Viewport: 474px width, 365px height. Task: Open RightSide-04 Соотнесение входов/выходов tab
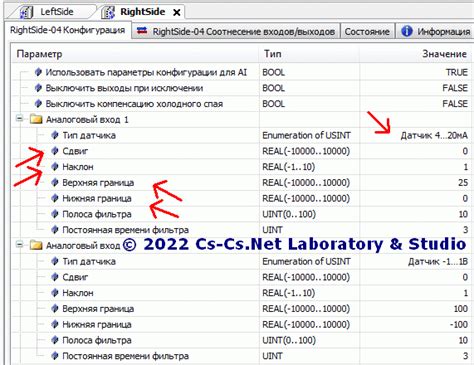pos(236,31)
